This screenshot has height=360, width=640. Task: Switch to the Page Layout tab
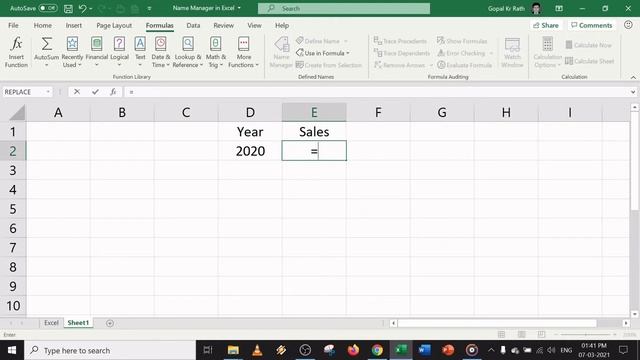click(114, 25)
